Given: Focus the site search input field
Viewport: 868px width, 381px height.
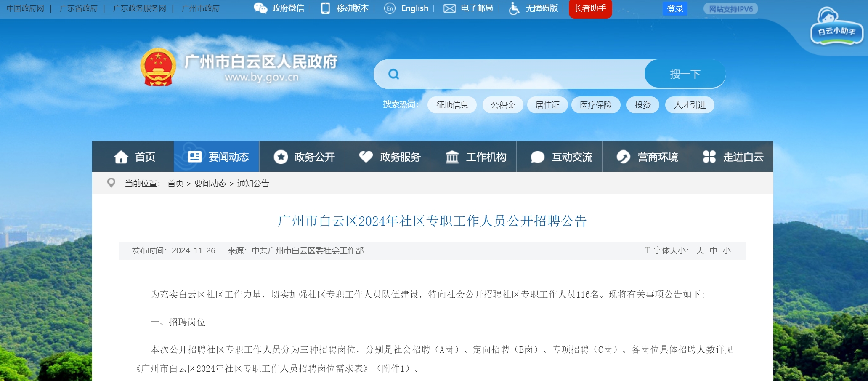Looking at the screenshot, I should [522, 74].
